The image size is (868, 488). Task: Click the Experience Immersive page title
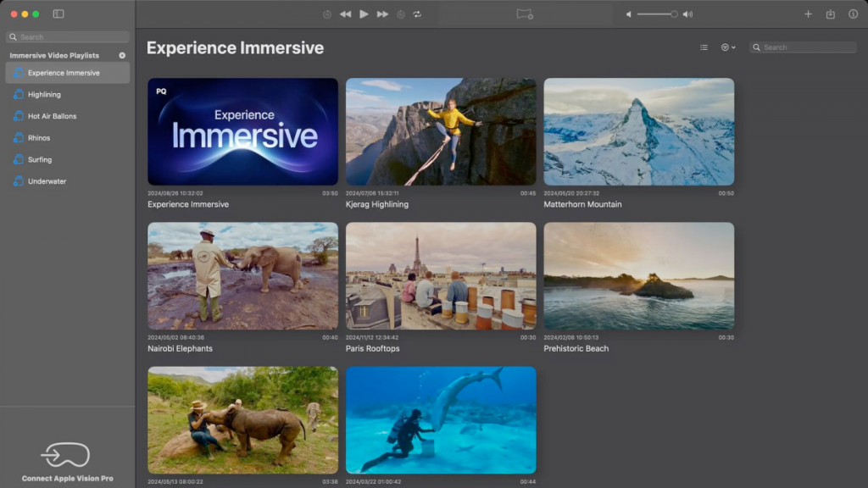235,48
